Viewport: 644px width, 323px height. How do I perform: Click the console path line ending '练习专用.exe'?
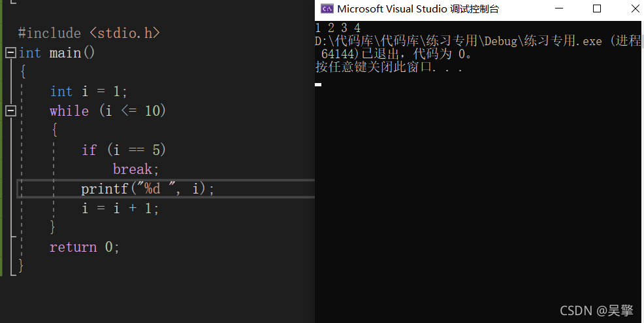coord(477,41)
